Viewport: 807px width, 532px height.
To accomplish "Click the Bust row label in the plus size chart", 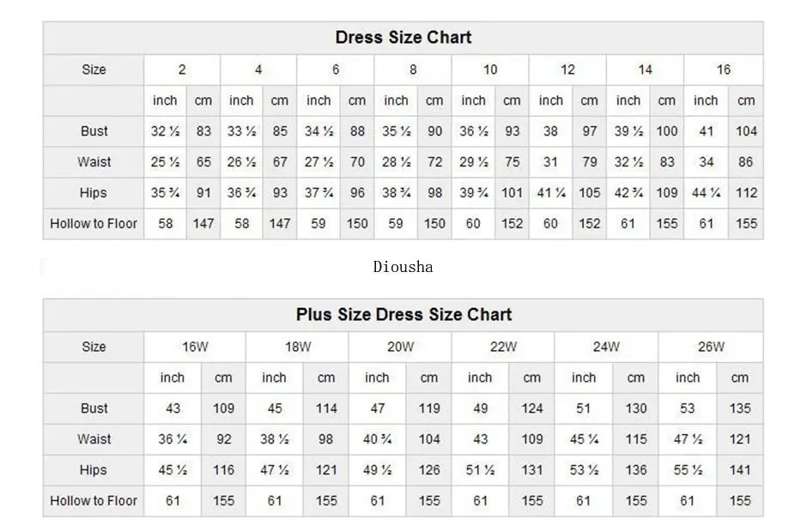I will click(x=94, y=408).
